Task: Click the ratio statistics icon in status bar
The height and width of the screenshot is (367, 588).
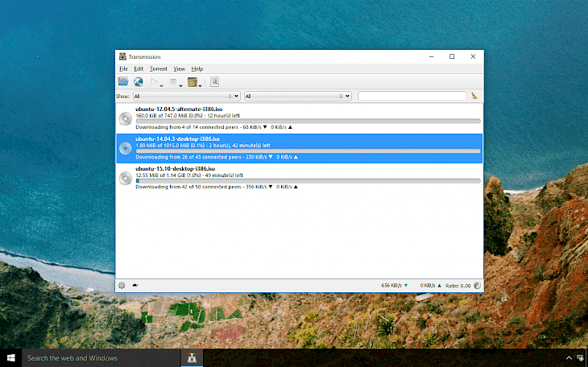Action: (477, 285)
